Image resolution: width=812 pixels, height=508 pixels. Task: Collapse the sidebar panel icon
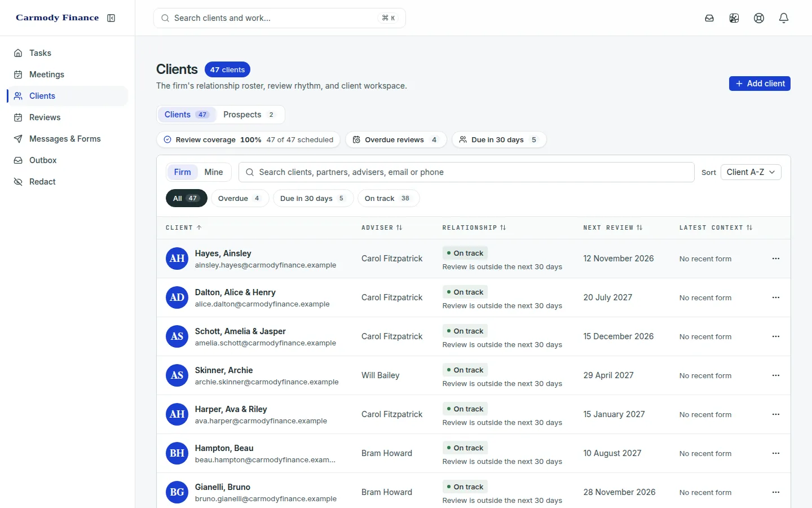[111, 18]
